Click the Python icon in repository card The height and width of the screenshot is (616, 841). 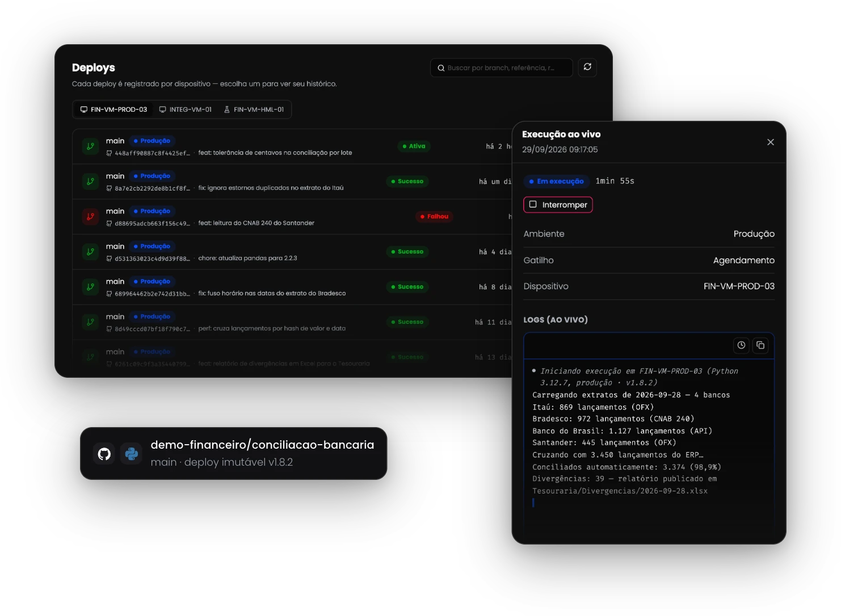point(131,454)
